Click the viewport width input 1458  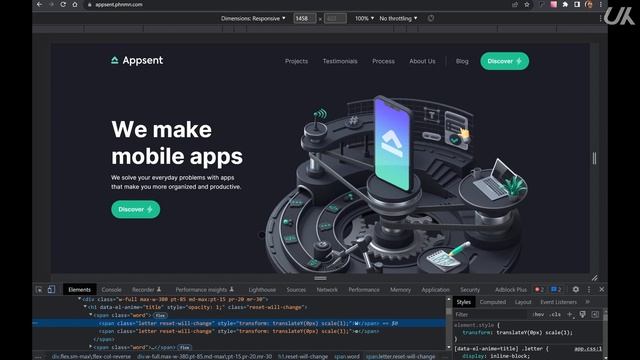click(304, 18)
